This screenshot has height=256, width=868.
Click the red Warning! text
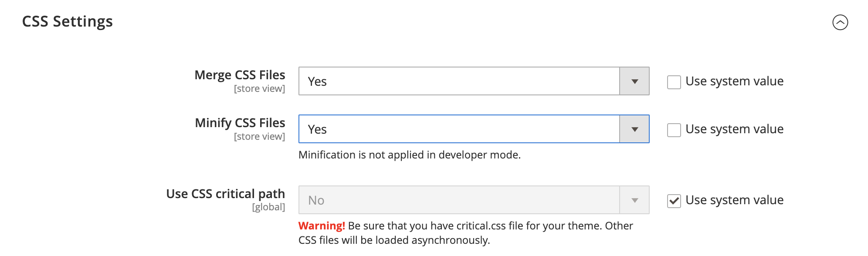coord(322,226)
